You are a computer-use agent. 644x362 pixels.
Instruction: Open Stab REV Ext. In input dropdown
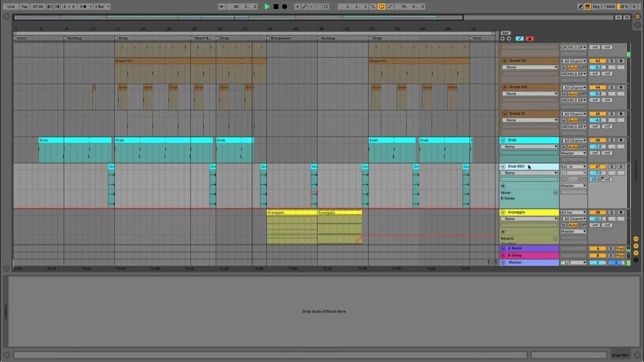(574, 166)
